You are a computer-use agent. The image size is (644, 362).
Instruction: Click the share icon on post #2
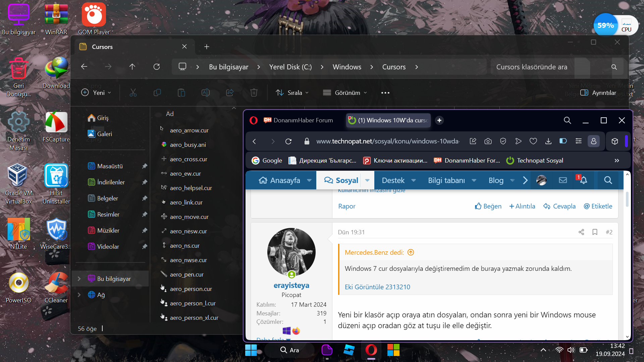[x=581, y=232]
